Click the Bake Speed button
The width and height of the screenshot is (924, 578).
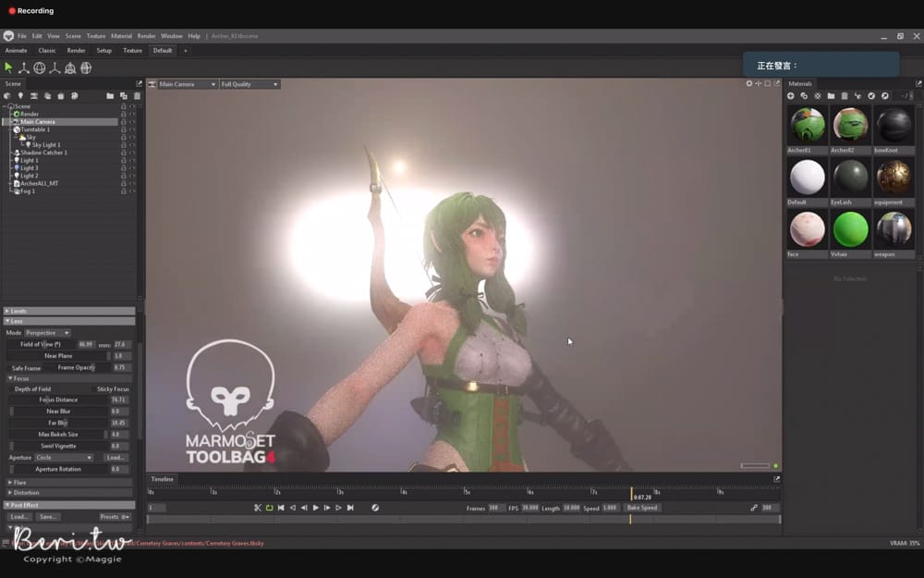coord(642,508)
